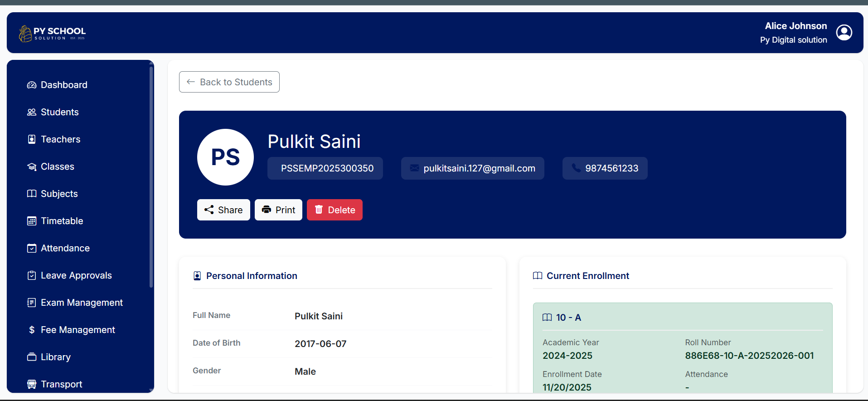Click the Alice Johnson user name
Image resolution: width=868 pixels, height=401 pixels.
[796, 26]
